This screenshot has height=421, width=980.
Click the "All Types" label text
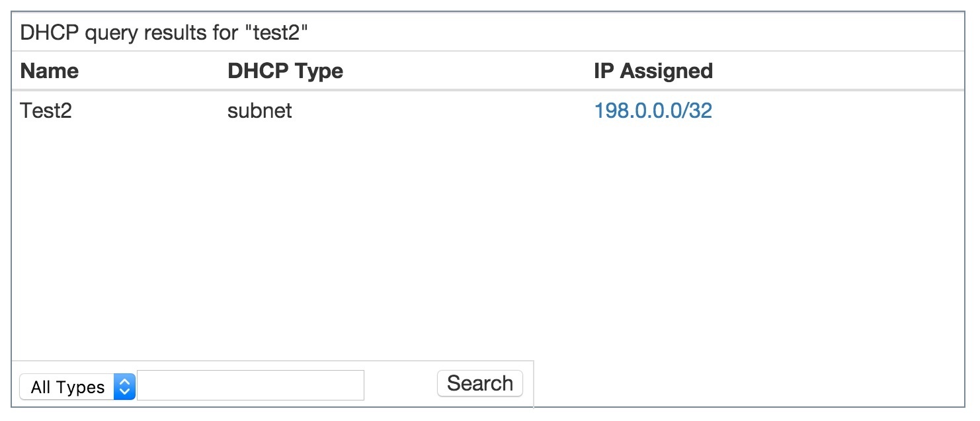67,387
